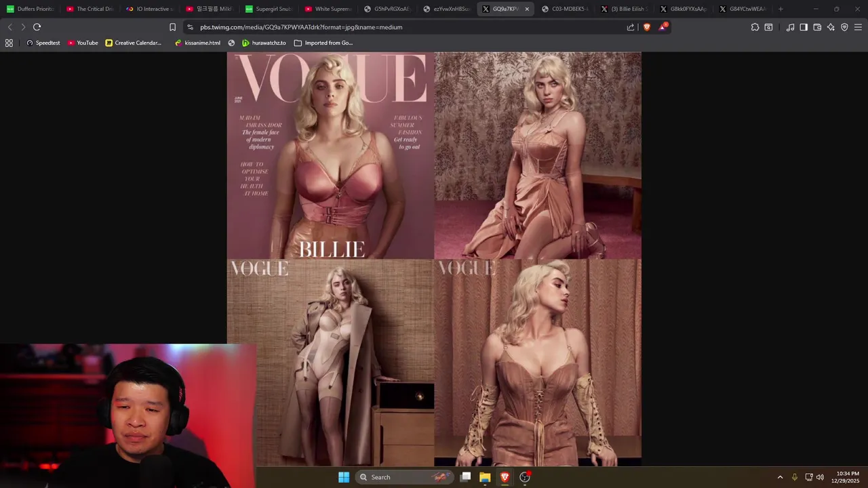
Task: Open File Explorer from the taskbar
Action: click(x=485, y=477)
